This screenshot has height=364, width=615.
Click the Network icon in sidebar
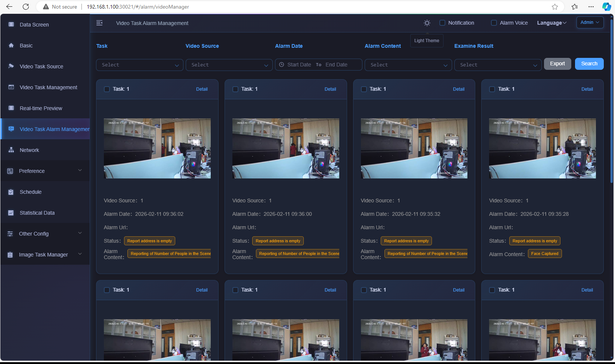click(11, 150)
